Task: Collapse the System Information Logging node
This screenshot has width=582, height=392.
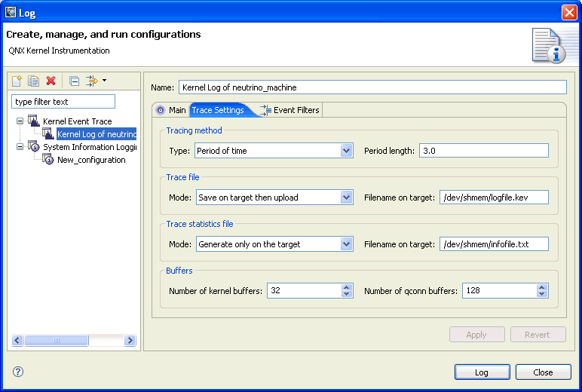Action: (x=20, y=147)
